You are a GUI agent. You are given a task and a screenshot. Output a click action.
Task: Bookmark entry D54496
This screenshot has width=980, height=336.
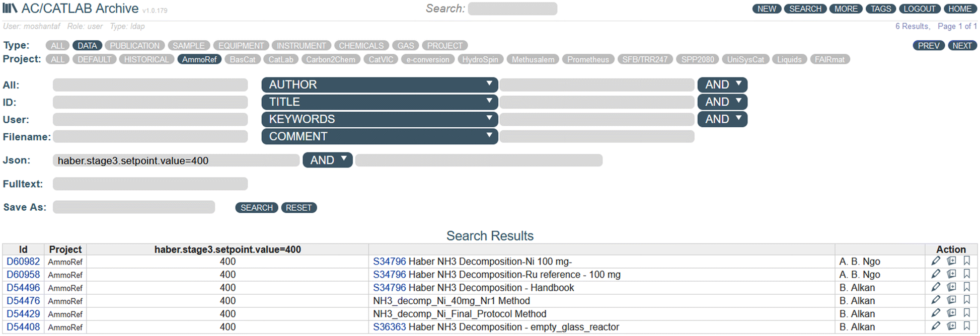click(x=966, y=287)
